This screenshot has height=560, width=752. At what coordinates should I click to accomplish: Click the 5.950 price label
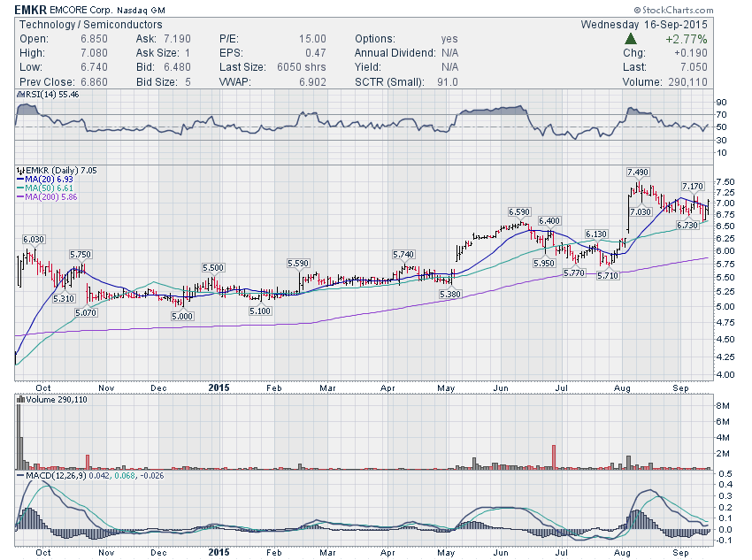544,263
